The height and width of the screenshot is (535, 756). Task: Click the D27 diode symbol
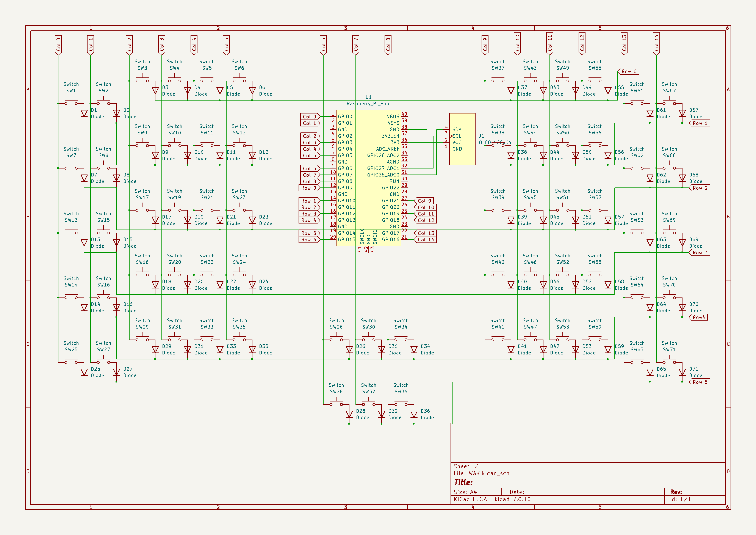pyautogui.click(x=117, y=373)
